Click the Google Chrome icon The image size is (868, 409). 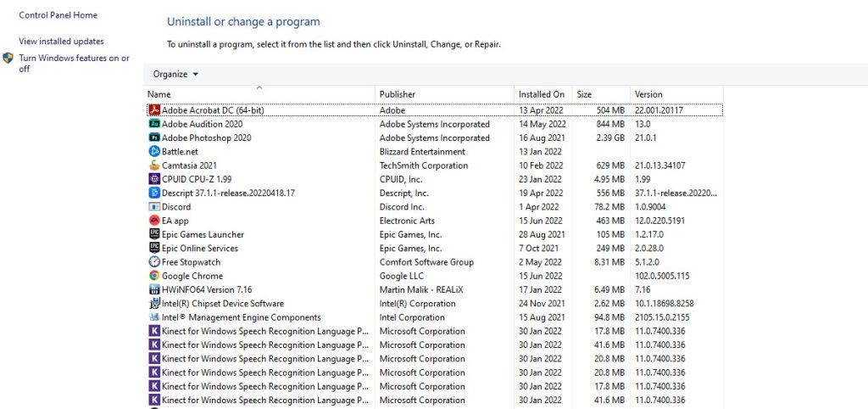coord(154,276)
